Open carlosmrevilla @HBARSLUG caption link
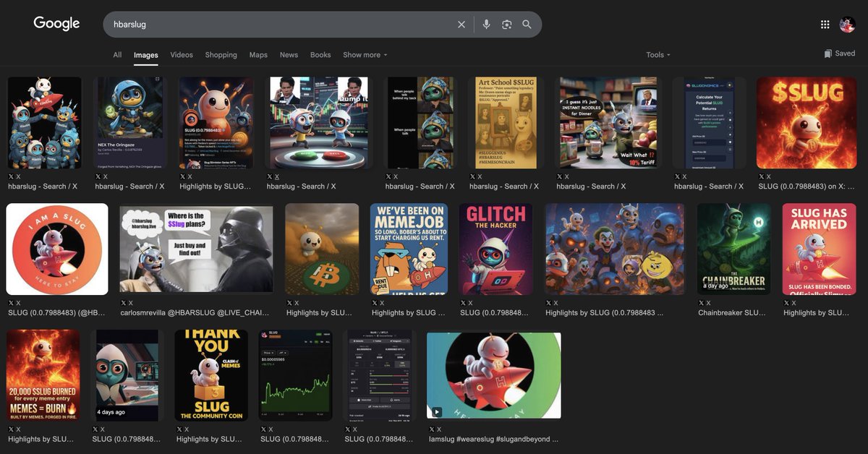868x454 pixels. [195, 313]
